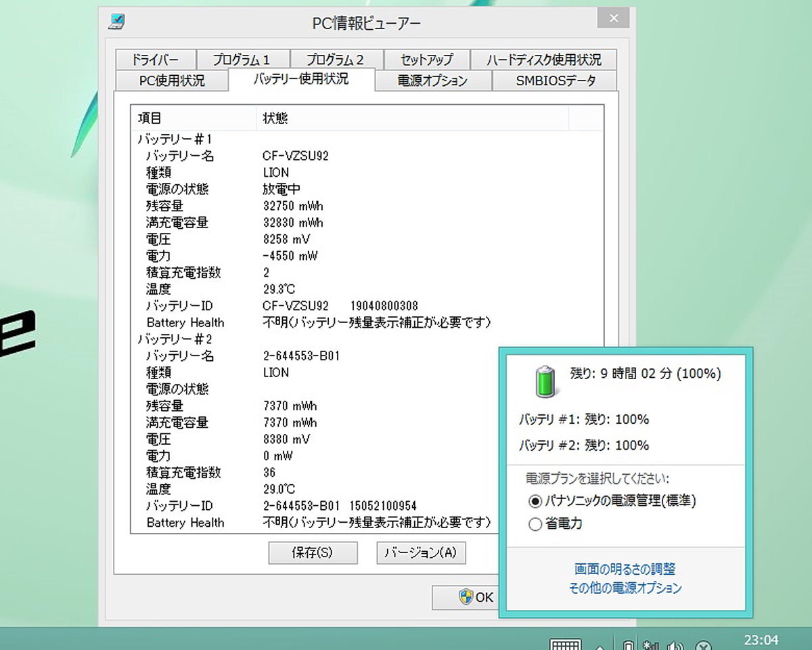Image resolution: width=812 pixels, height=650 pixels.
Task: Click the 29.0℃ temperature value
Action: coord(279,490)
